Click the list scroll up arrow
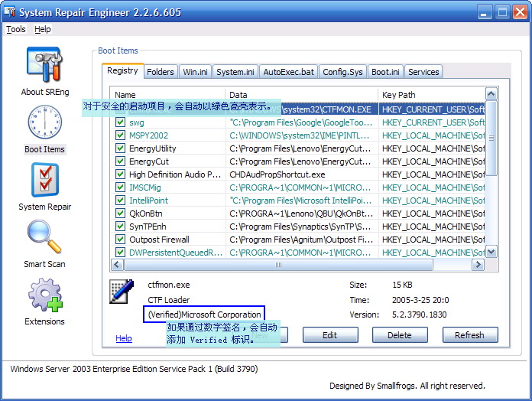The width and height of the screenshot is (532, 401). coord(491,93)
